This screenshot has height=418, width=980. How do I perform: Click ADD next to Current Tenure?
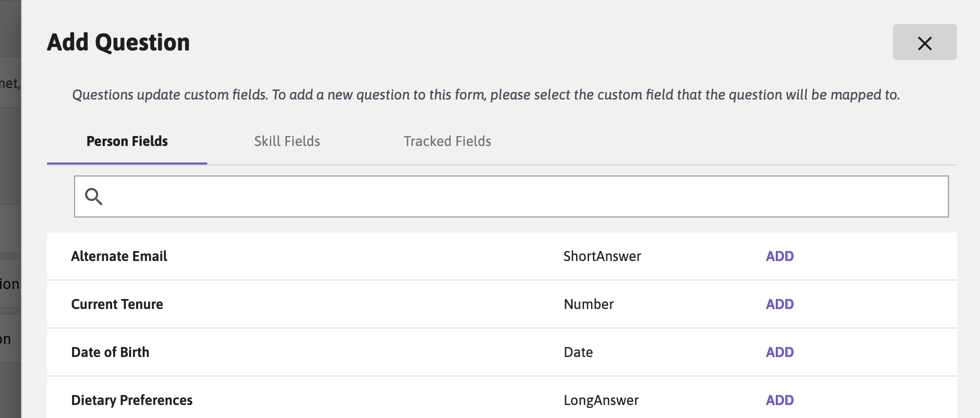coord(779,304)
